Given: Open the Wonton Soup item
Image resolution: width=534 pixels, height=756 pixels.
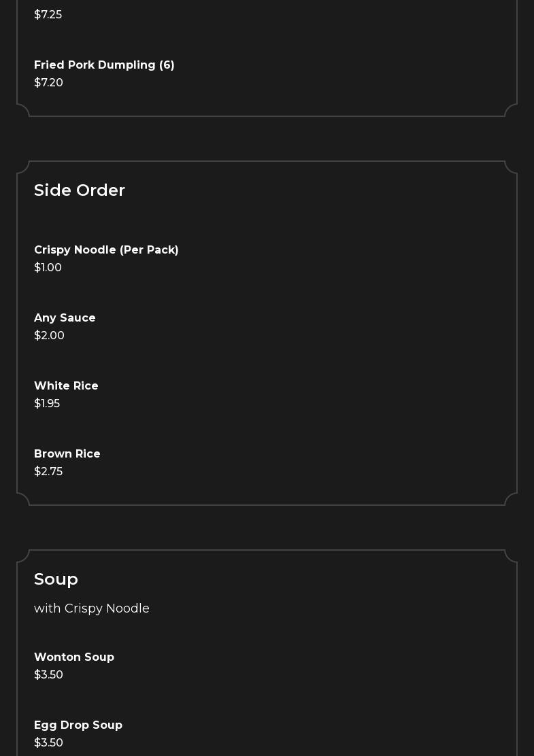Looking at the screenshot, I should click(74, 657).
